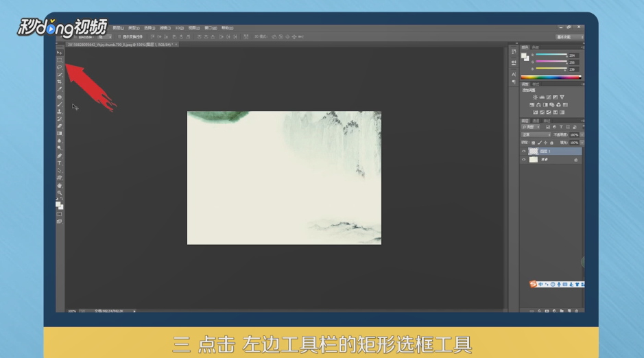Select the Hand tool
644x358 pixels.
point(60,186)
